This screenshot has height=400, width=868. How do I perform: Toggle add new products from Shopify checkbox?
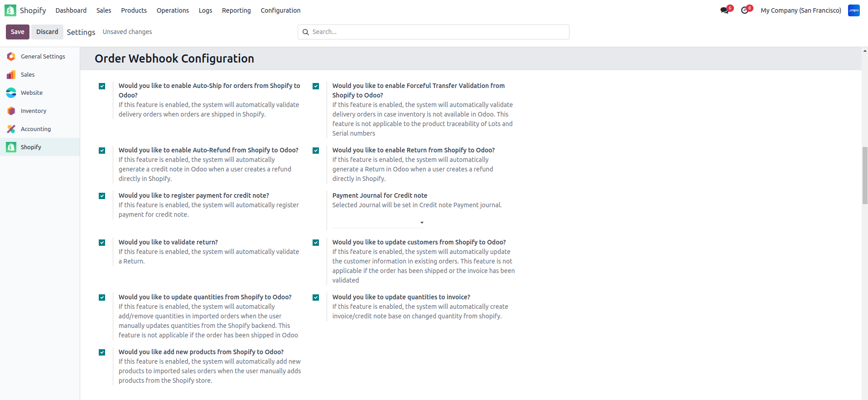pos(102,352)
